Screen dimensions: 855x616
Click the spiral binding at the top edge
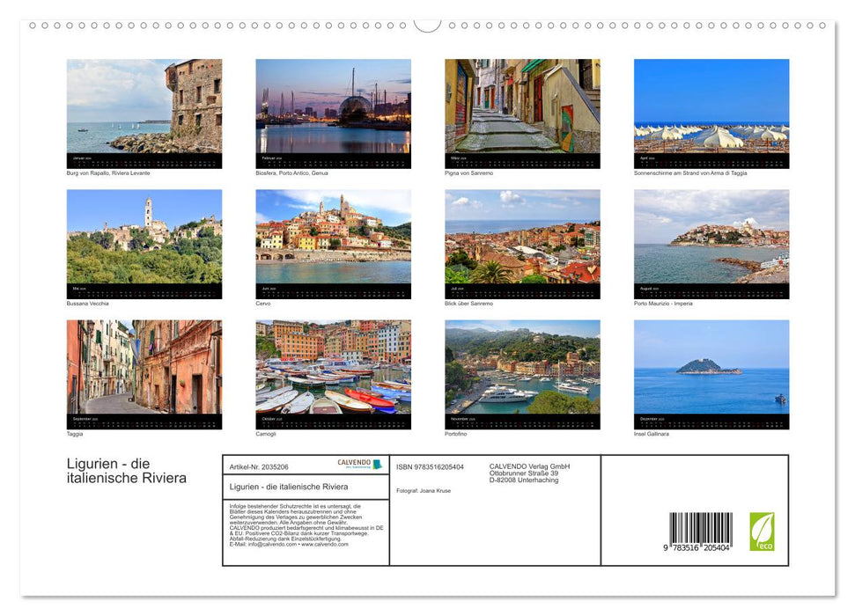click(x=427, y=22)
